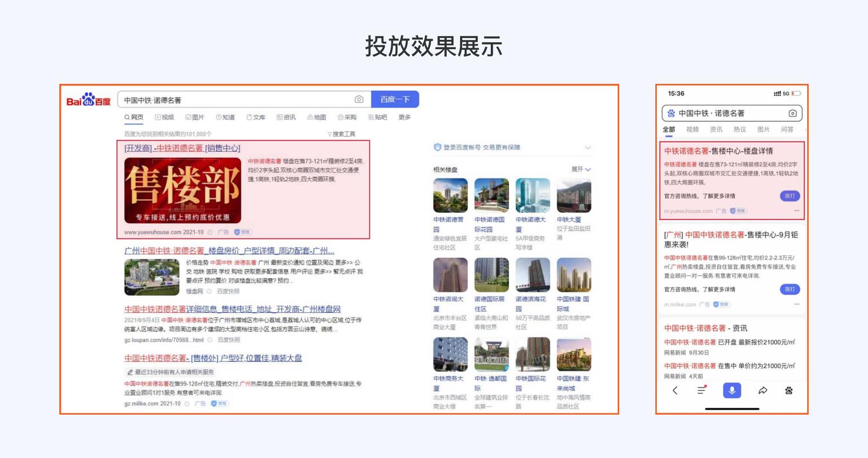The width and height of the screenshot is (868, 458).
Task: Open more options for m.milike.com ad
Action: tap(797, 304)
